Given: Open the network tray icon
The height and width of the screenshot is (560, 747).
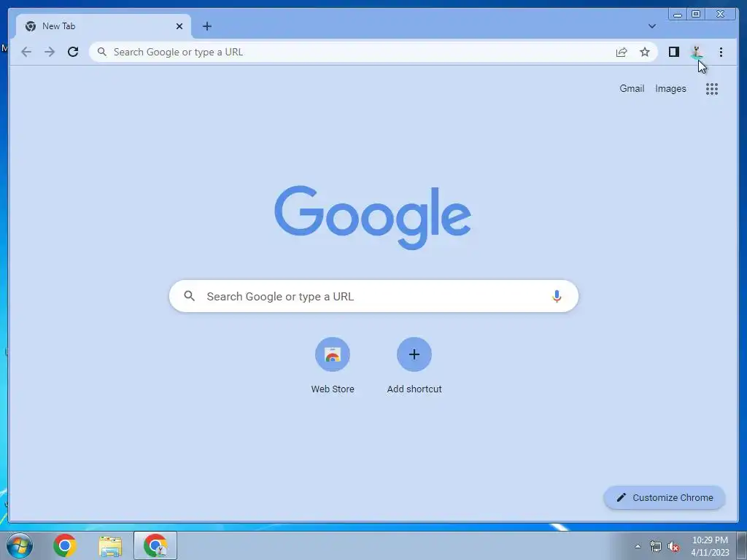Looking at the screenshot, I should coord(656,546).
